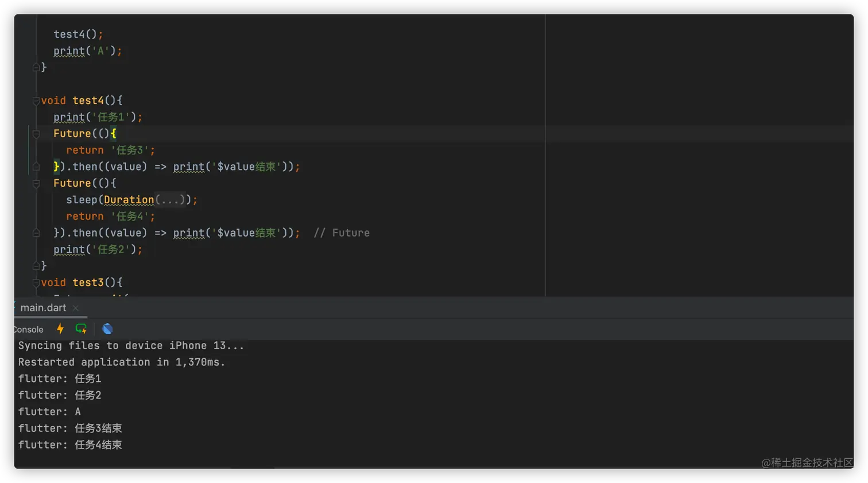Viewport: 868px width, 483px height.
Task: Select the main.dart run tab
Action: (43, 308)
